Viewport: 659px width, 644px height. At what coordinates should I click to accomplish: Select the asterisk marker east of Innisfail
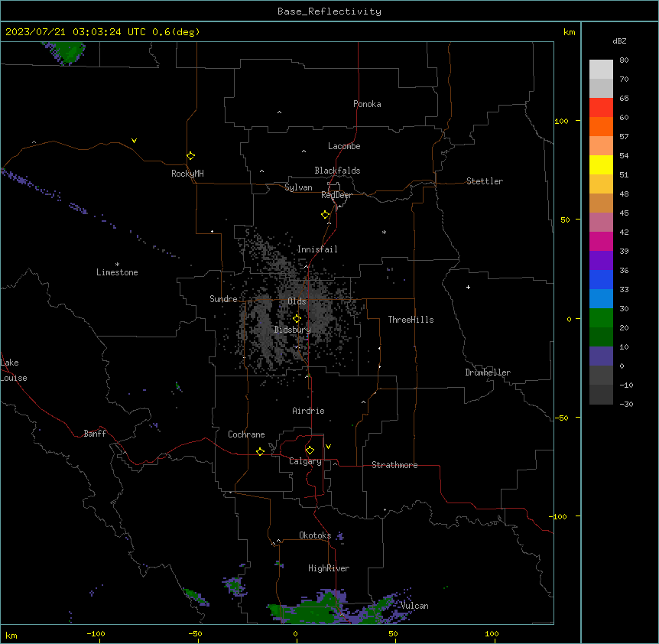384,232
